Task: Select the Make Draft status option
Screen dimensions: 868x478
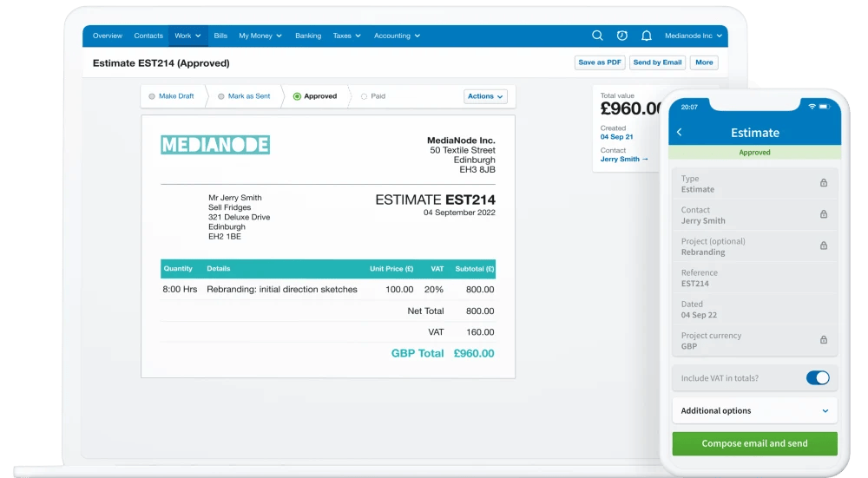Action: 172,96
